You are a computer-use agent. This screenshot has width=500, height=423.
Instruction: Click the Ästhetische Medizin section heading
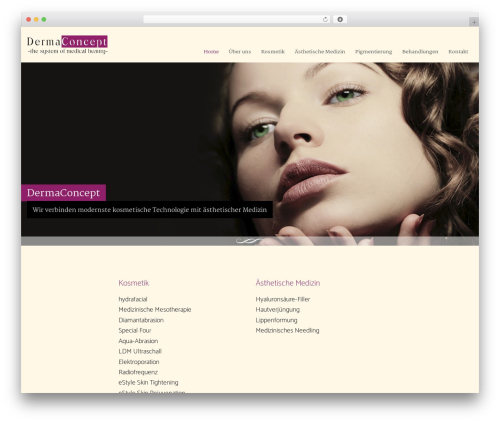[288, 283]
